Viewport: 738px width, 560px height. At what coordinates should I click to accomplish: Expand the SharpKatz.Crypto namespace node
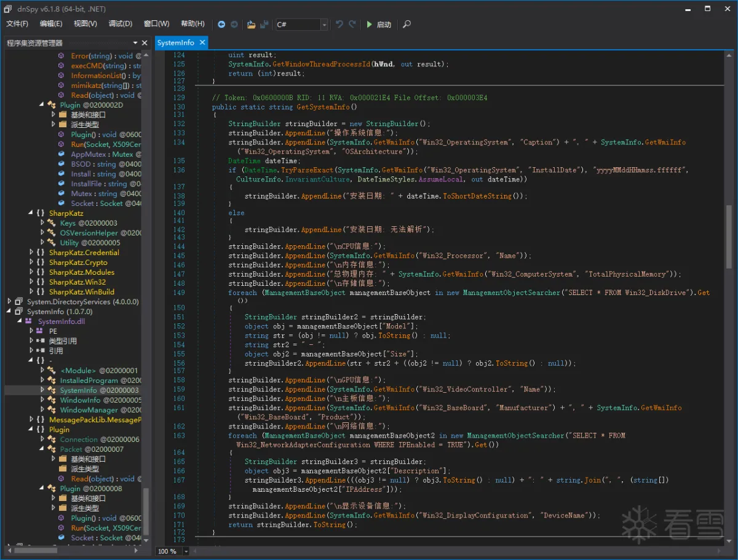(32, 262)
